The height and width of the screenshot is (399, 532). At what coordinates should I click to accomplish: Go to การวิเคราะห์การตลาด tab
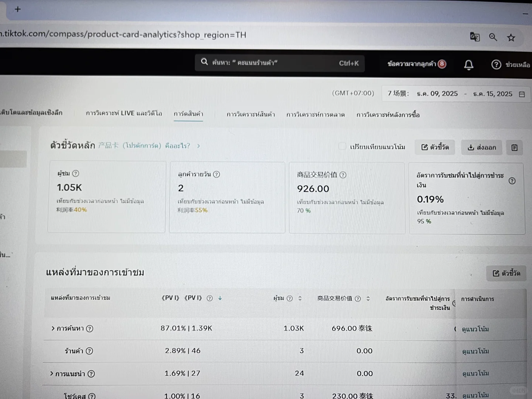[x=316, y=115]
